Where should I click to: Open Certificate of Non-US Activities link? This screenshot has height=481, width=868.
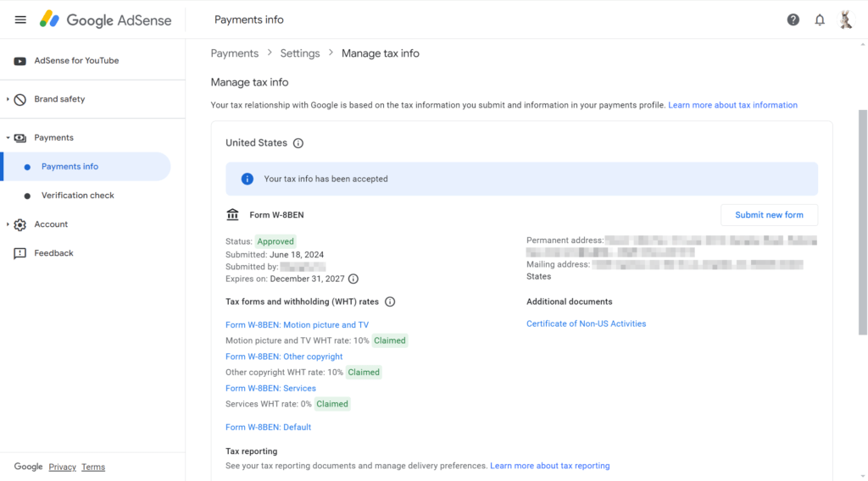[x=586, y=323]
